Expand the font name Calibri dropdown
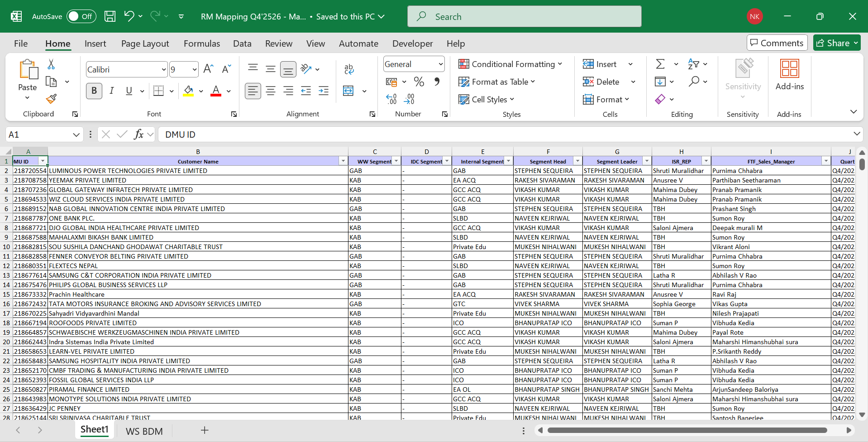 [x=163, y=70]
